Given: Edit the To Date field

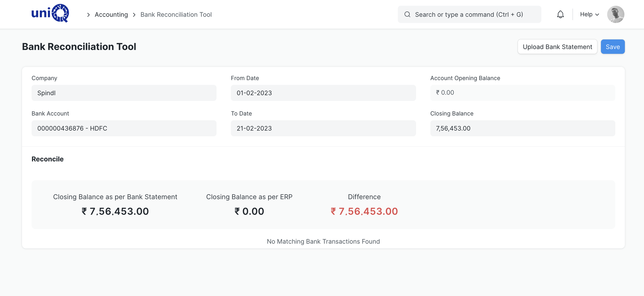Looking at the screenshot, I should coord(323,128).
